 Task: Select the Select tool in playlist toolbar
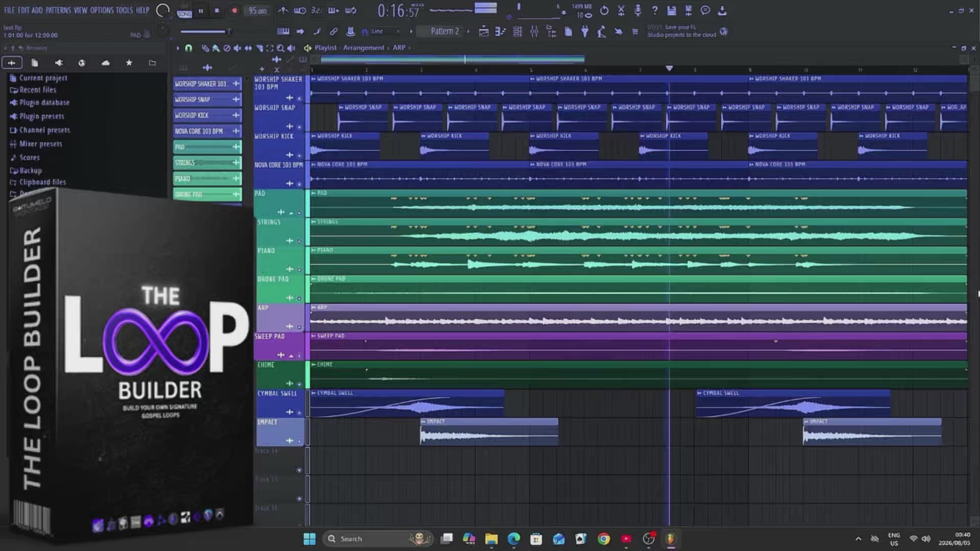[x=270, y=48]
